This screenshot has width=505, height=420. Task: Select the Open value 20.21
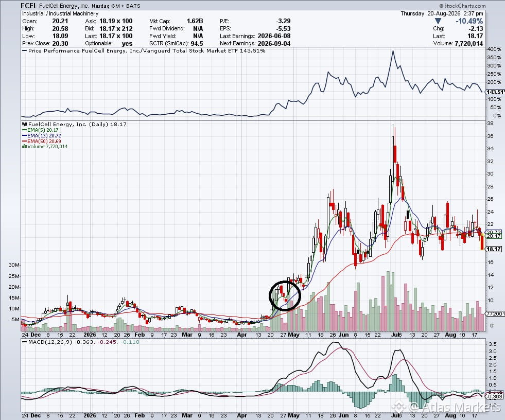coord(60,21)
